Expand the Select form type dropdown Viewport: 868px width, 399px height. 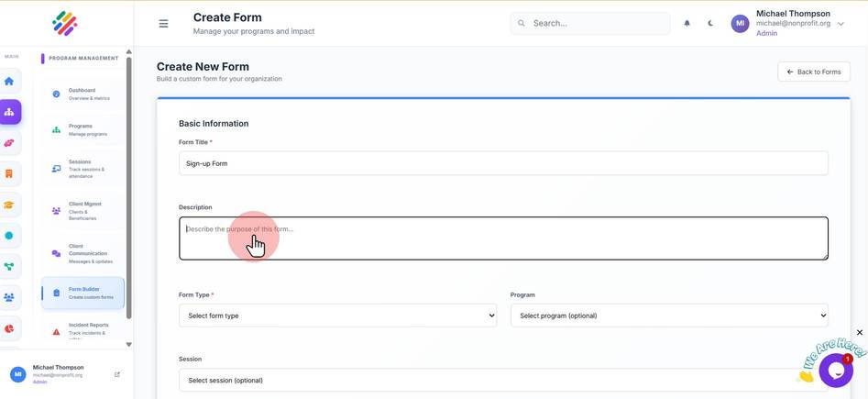click(x=337, y=316)
